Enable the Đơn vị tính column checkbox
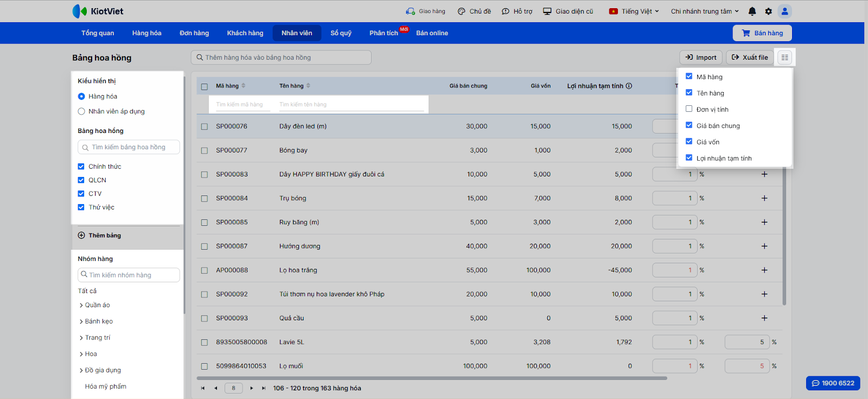This screenshot has height=399, width=868. tap(689, 109)
